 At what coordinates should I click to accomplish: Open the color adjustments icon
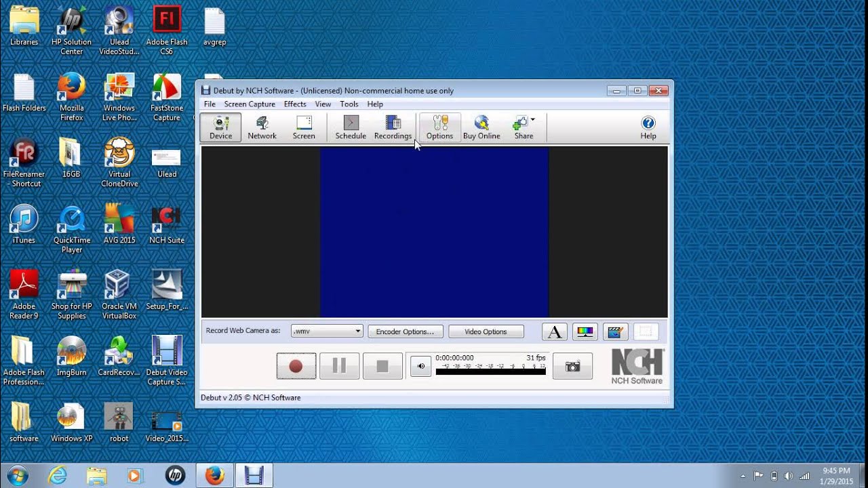pyautogui.click(x=585, y=331)
